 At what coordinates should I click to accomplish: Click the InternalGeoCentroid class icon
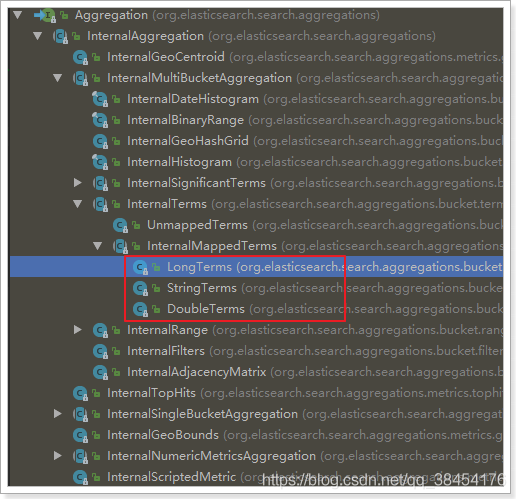pyautogui.click(x=80, y=57)
